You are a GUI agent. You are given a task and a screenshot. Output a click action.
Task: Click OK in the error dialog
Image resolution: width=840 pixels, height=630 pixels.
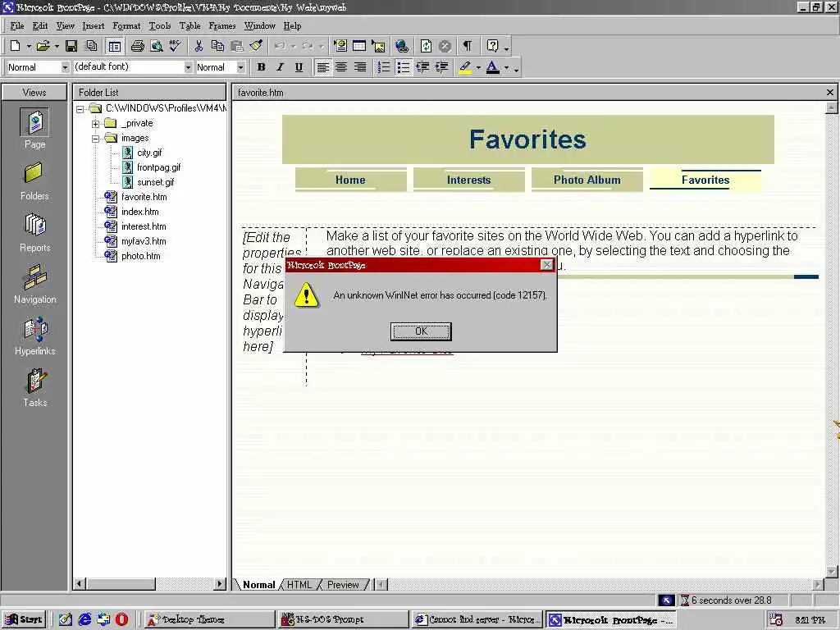tap(421, 331)
